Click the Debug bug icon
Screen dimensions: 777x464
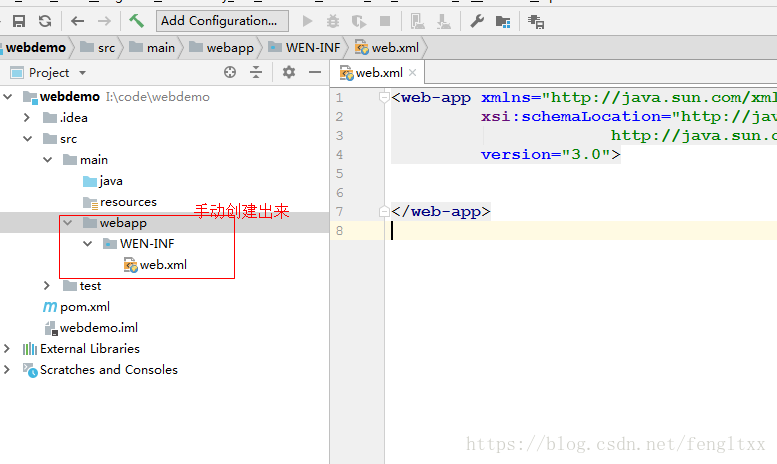[333, 21]
